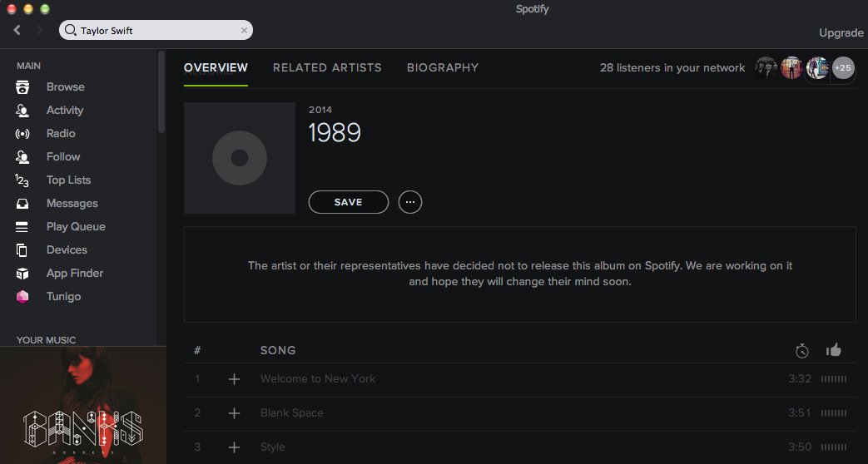Add Welcome to New York with plus
The width and height of the screenshot is (868, 464).
coord(234,379)
